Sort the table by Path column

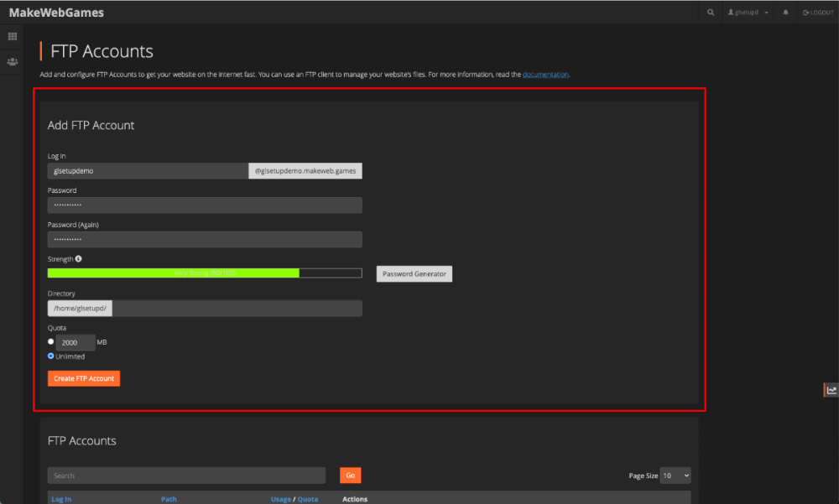click(169, 499)
